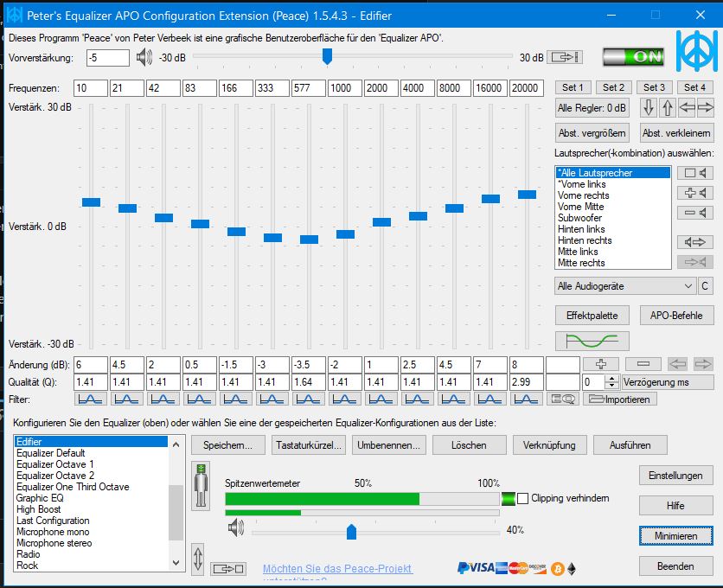The height and width of the screenshot is (588, 723).
Task: Click the filter type icon under 1000 Hz
Action: click(345, 399)
